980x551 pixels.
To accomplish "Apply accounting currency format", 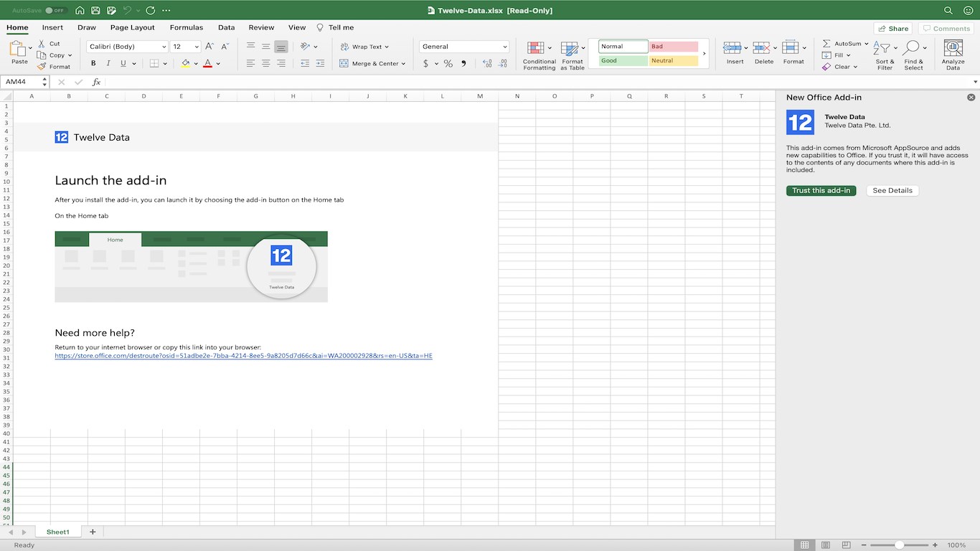I will tap(426, 63).
